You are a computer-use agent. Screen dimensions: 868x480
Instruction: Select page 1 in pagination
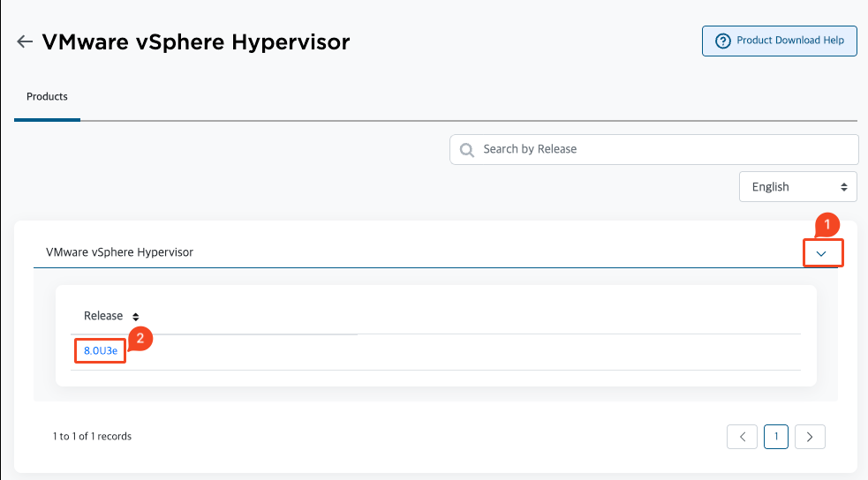775,437
